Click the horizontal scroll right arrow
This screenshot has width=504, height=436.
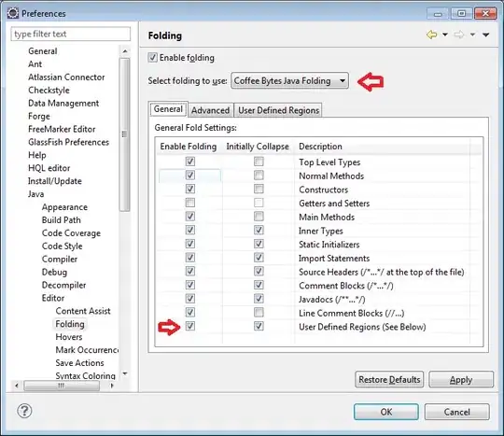coord(112,386)
